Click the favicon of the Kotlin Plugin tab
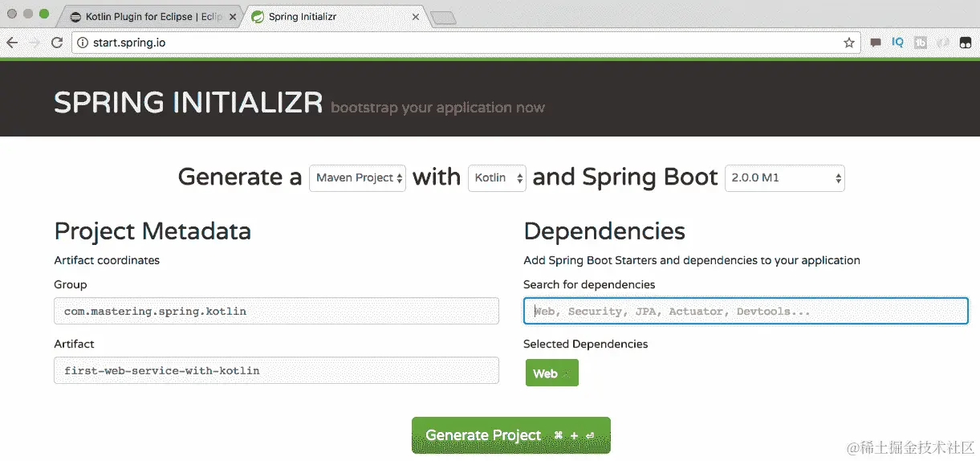Viewport: 980px width, 461px height. (75, 16)
